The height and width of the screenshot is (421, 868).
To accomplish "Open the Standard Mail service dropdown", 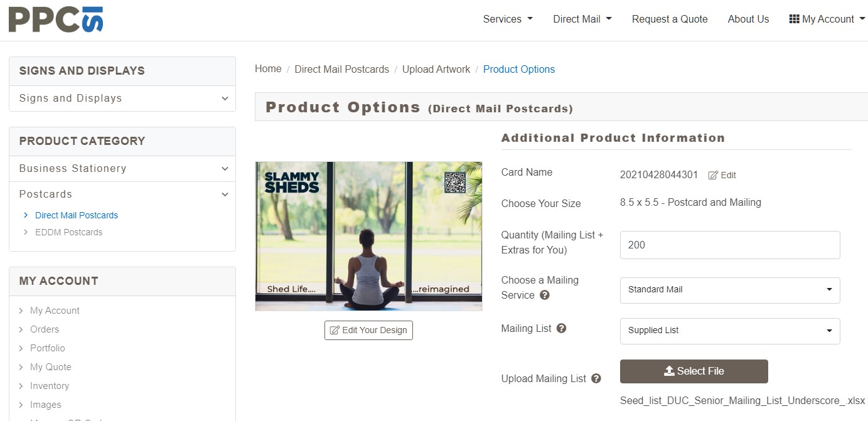I will coord(729,290).
